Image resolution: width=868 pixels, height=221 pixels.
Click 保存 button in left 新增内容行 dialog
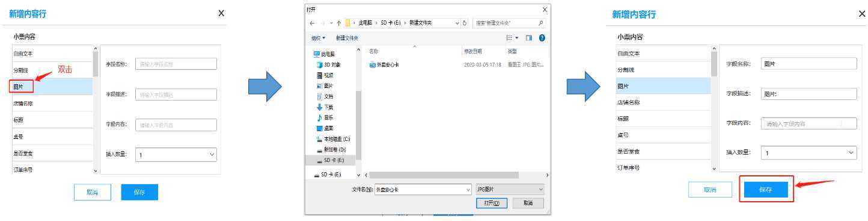click(x=139, y=192)
